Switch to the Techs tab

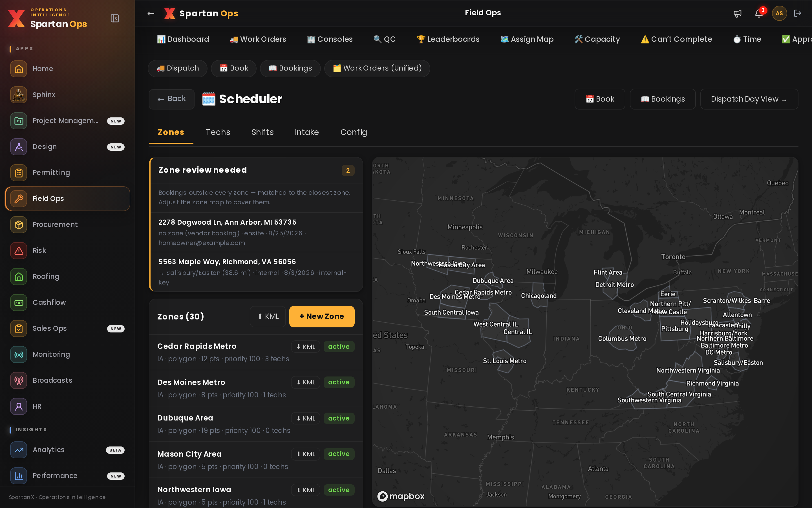(x=218, y=132)
